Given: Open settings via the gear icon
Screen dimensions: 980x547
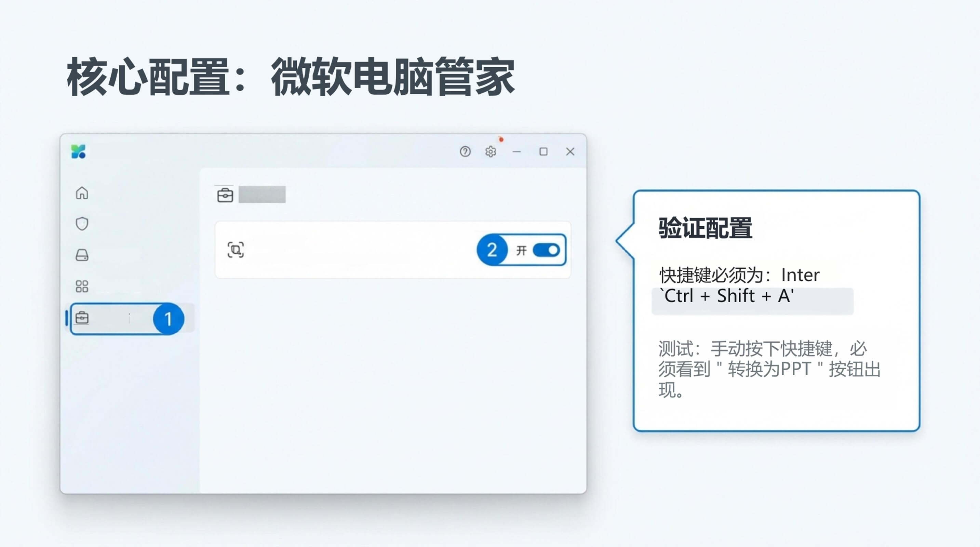Looking at the screenshot, I should 491,152.
